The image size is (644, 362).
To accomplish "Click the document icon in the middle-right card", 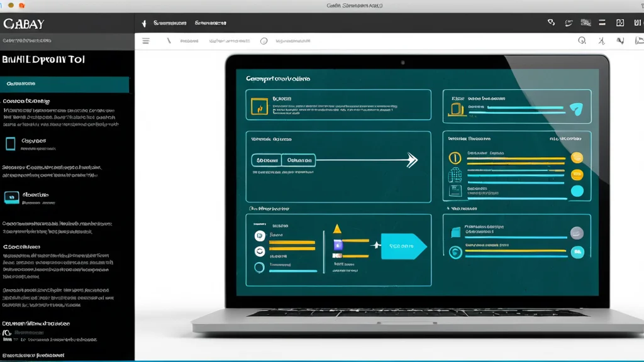I will pos(455,191).
